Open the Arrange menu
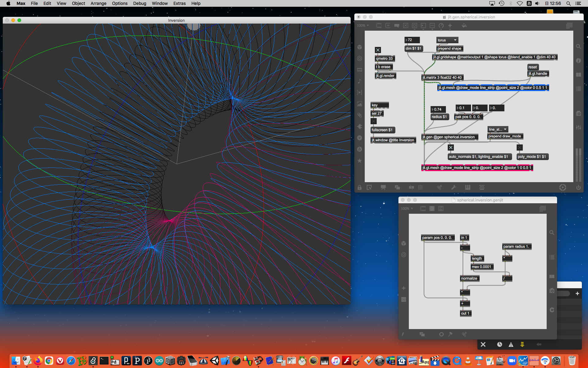Screen dimensions: 588x368 (x=98, y=3)
